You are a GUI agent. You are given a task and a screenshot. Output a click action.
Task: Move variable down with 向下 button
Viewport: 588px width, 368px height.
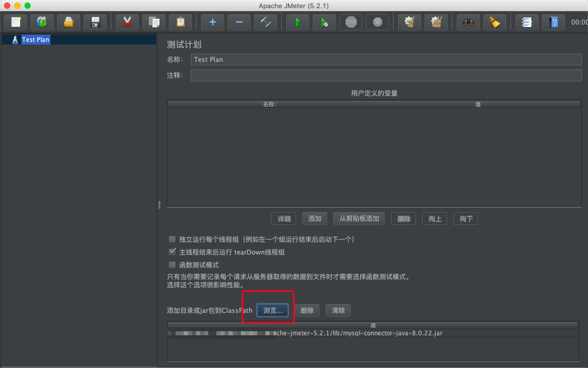click(x=465, y=219)
